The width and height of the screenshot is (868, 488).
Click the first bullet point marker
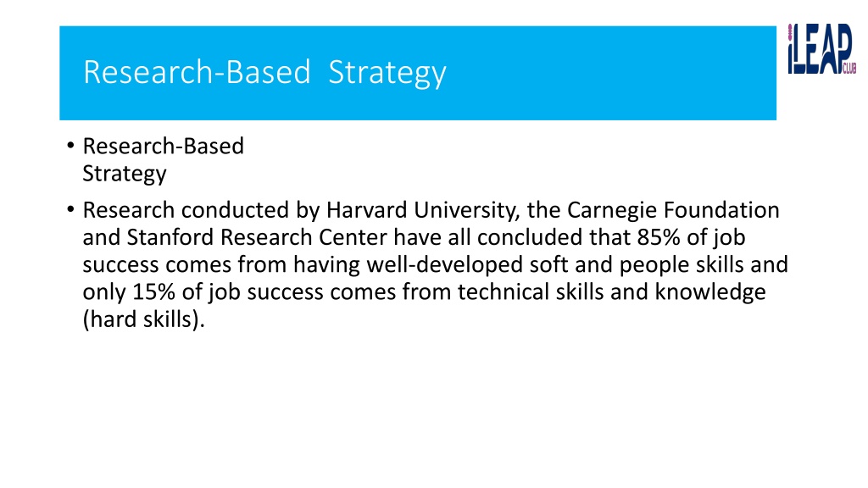70,146
